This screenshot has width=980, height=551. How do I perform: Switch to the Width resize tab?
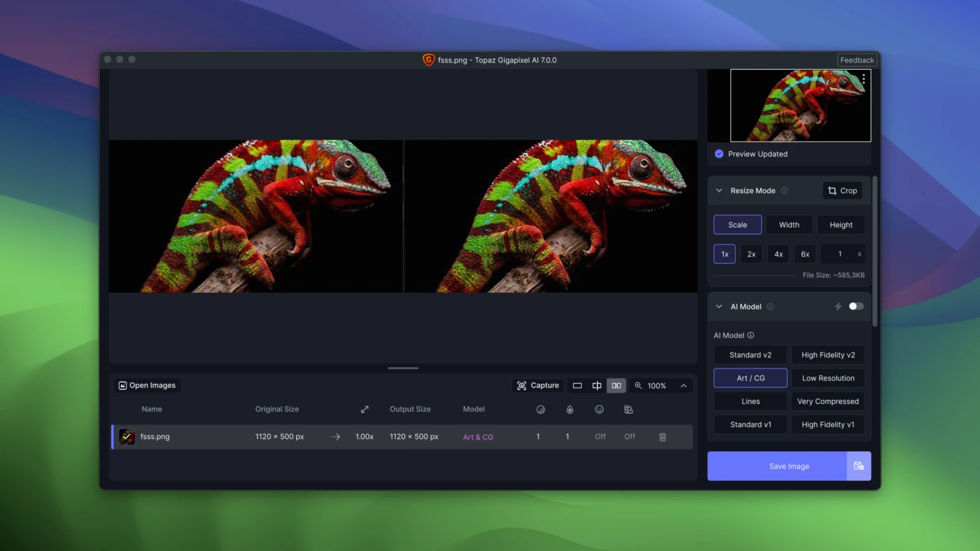click(x=789, y=225)
